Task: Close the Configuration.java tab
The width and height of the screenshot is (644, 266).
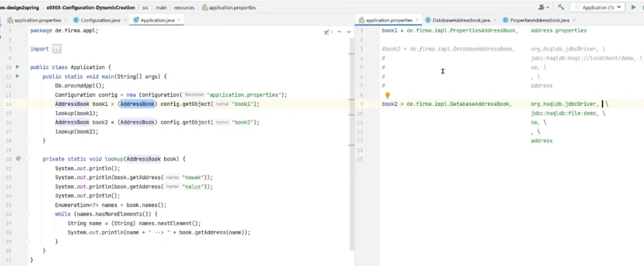Action: click(125, 20)
